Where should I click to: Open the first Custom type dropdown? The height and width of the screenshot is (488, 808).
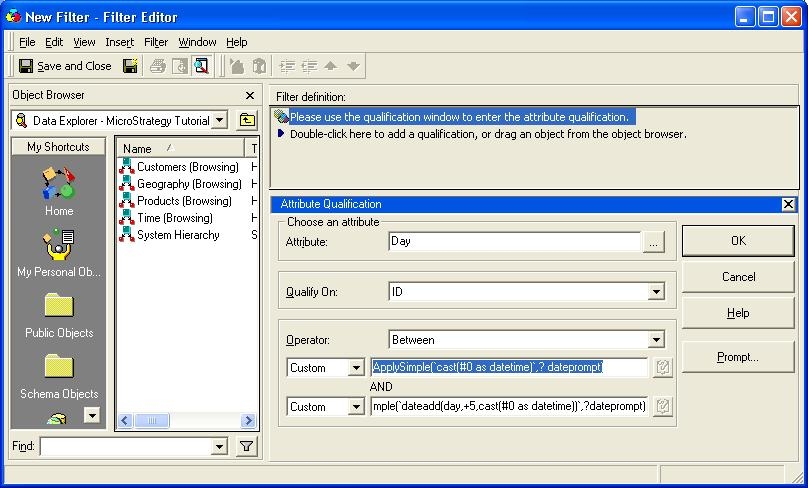(356, 368)
